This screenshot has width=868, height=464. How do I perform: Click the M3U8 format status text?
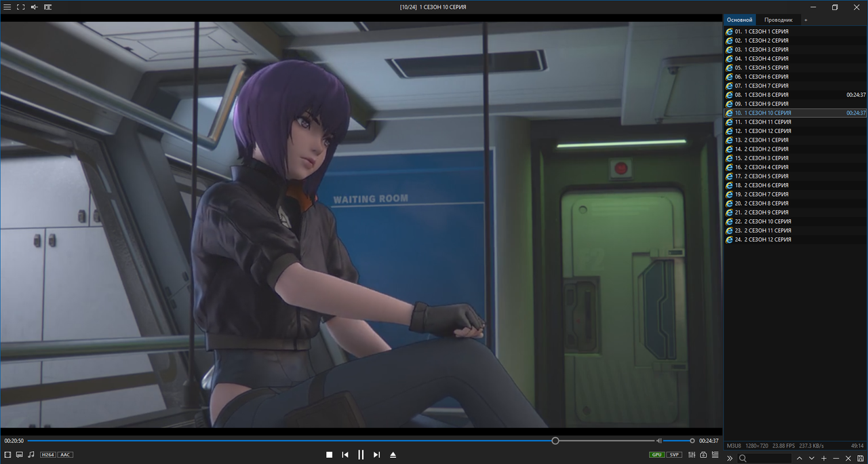734,446
